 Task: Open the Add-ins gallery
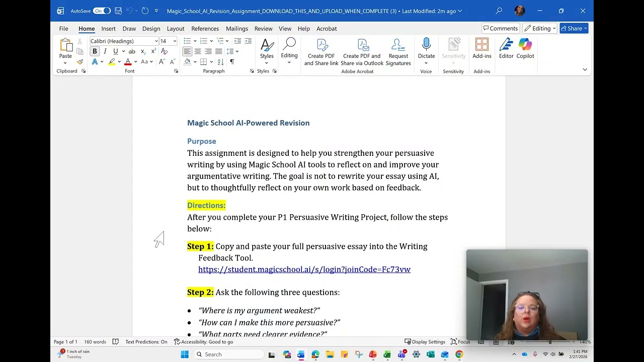pos(481,49)
